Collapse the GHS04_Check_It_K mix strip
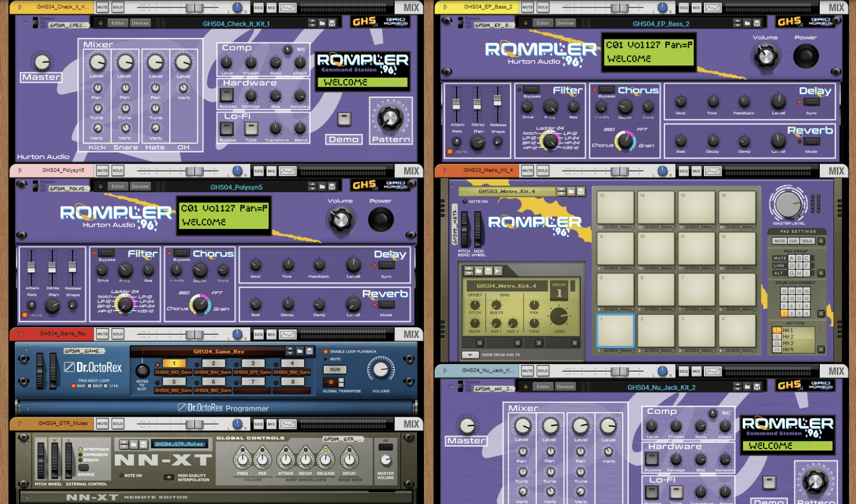This screenshot has width=856, height=504. pyautogui.click(x=20, y=8)
